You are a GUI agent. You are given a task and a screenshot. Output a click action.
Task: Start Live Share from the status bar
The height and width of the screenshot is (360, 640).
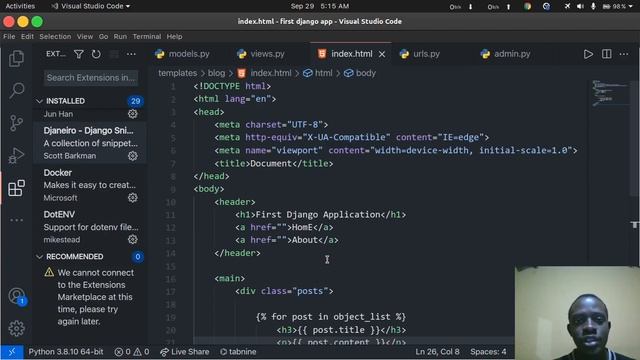pos(185,352)
